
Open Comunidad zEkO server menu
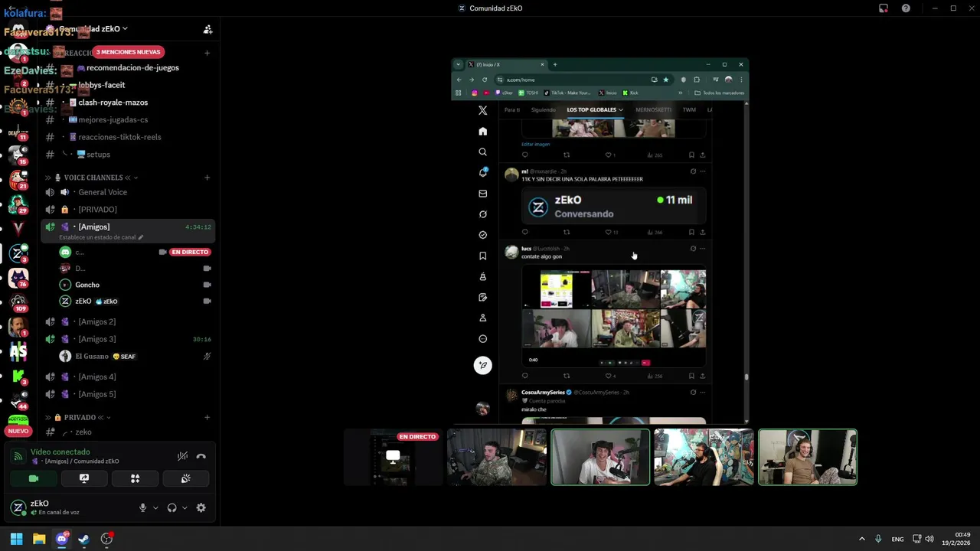(93, 29)
